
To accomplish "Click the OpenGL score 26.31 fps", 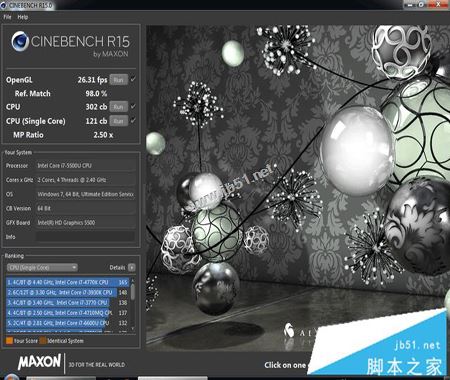I will pyautogui.click(x=92, y=80).
